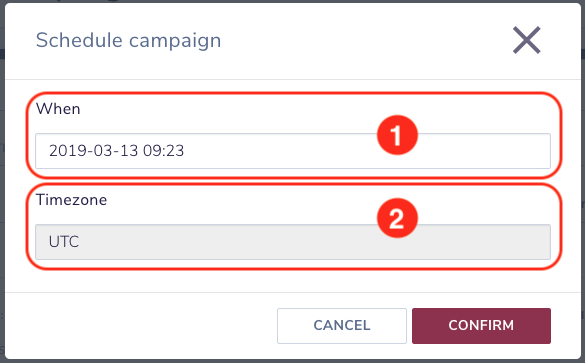Click the "When" field label
585x363 pixels.
tap(58, 109)
